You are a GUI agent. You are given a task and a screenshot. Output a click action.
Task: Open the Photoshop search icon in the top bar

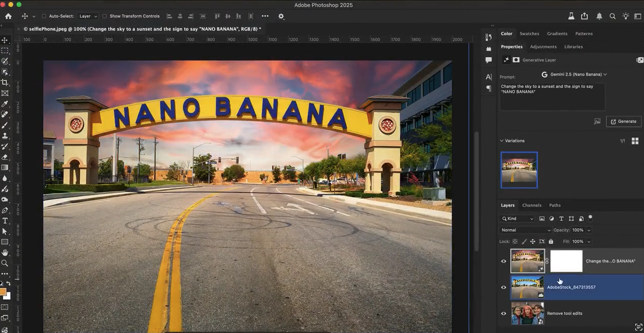tap(612, 16)
